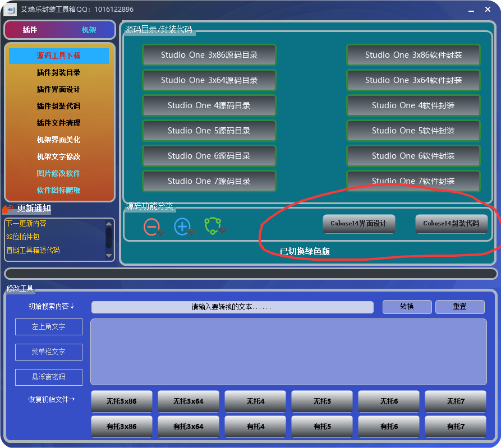Open 插件界面设计 menu entry

(x=58, y=89)
